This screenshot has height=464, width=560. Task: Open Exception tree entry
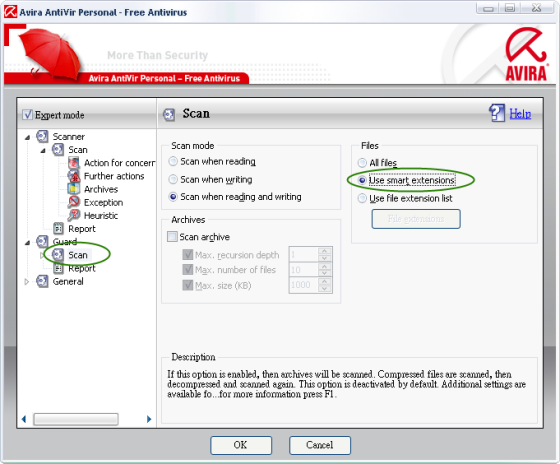pyautogui.click(x=103, y=203)
